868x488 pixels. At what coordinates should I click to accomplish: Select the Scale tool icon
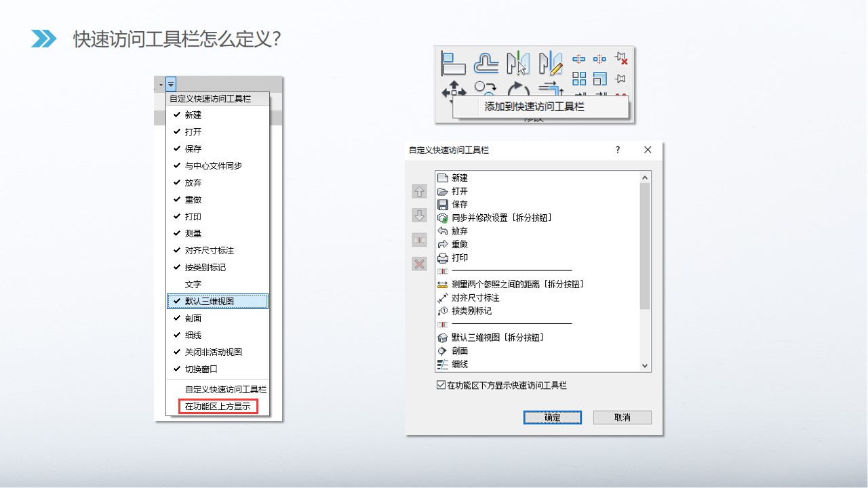pyautogui.click(x=599, y=79)
